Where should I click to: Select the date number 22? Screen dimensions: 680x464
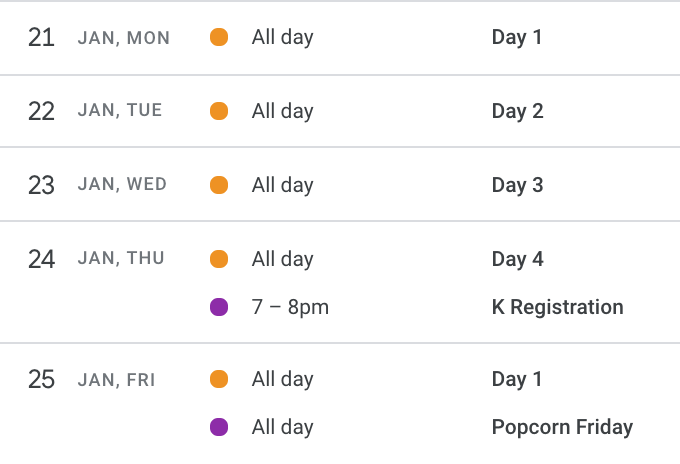41,111
